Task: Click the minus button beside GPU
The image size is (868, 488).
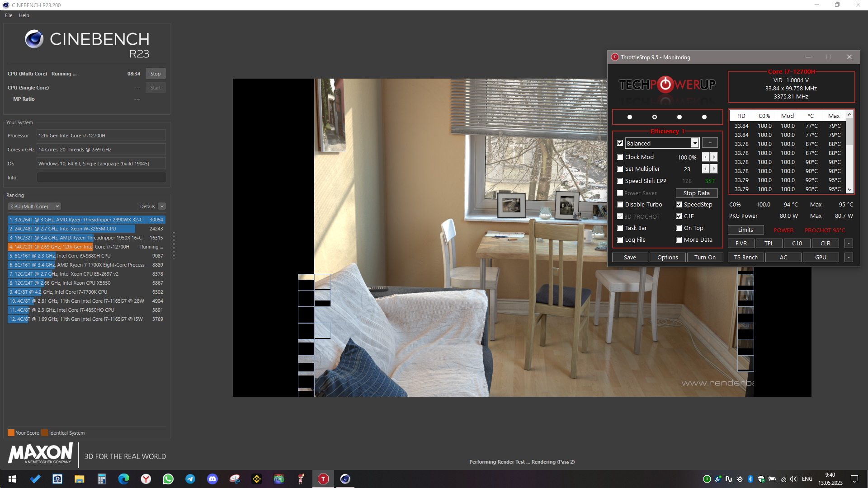Action: pos(849,258)
